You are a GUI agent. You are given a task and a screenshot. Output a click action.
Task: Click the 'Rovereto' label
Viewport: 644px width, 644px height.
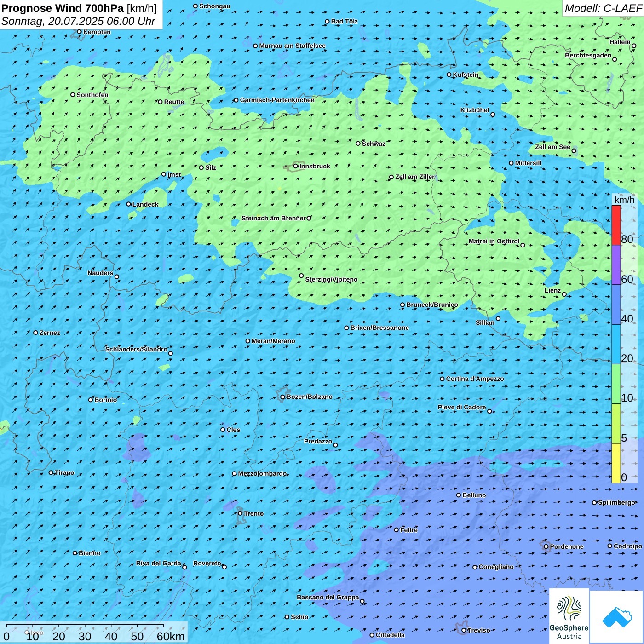(207, 563)
